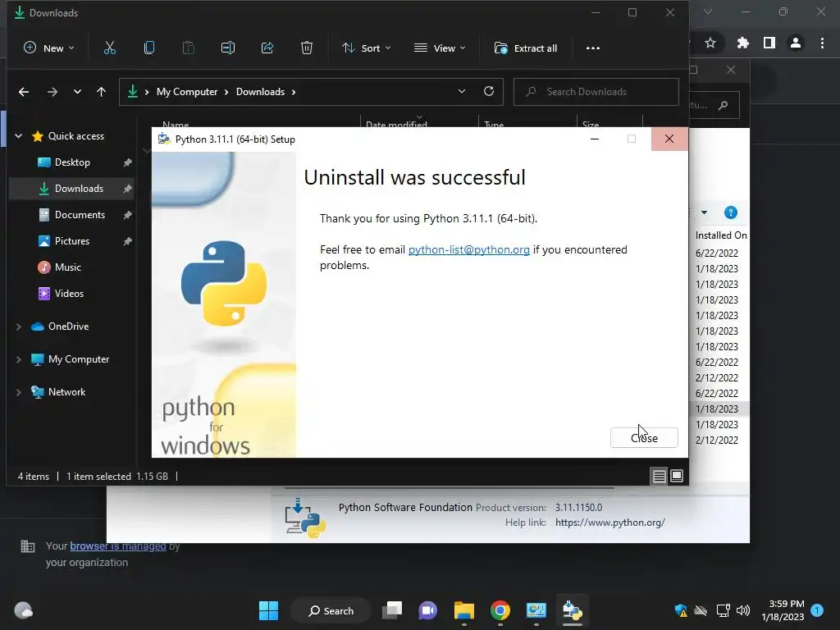Go forward with the Explorer forward arrow

coord(52,92)
